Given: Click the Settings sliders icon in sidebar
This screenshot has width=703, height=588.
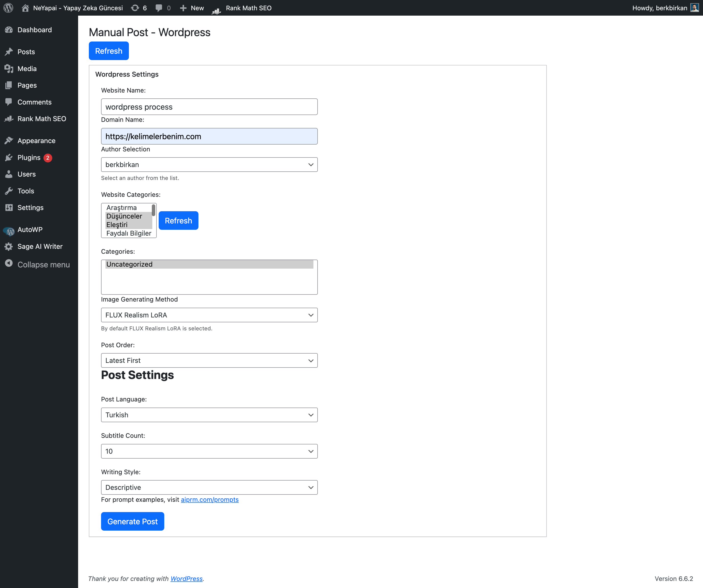Looking at the screenshot, I should point(9,208).
